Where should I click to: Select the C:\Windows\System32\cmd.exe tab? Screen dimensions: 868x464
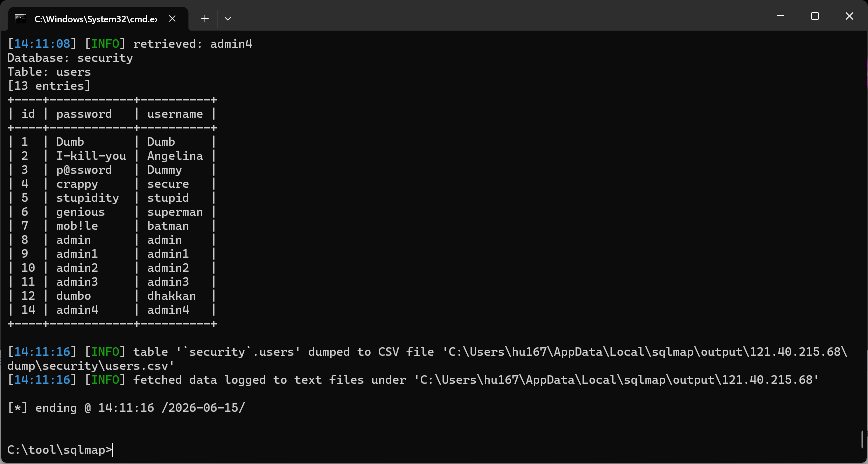[98, 19]
